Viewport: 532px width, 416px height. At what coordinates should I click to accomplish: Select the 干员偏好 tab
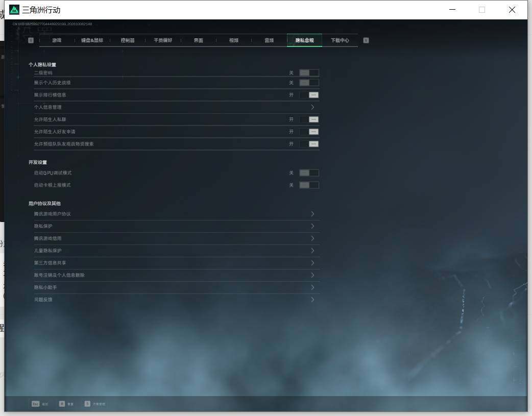(x=163, y=40)
